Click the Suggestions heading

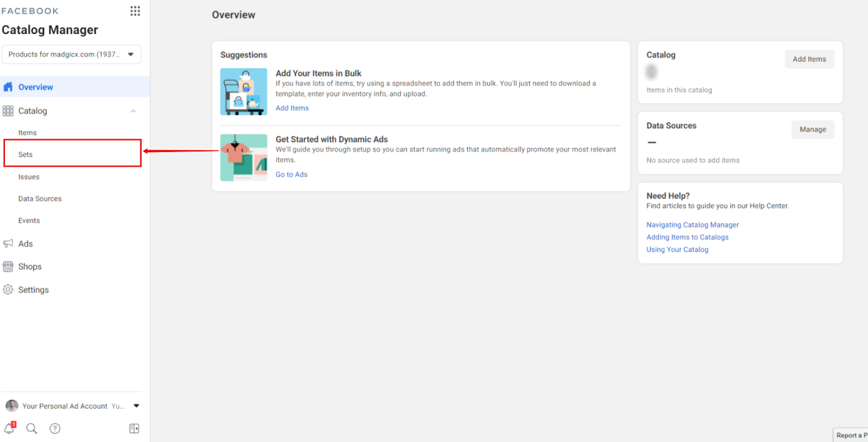(244, 55)
